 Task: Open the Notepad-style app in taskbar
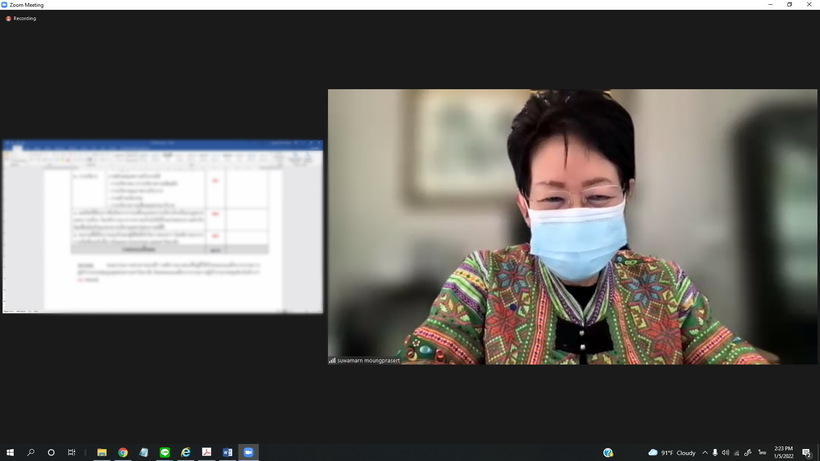pyautogui.click(x=144, y=452)
